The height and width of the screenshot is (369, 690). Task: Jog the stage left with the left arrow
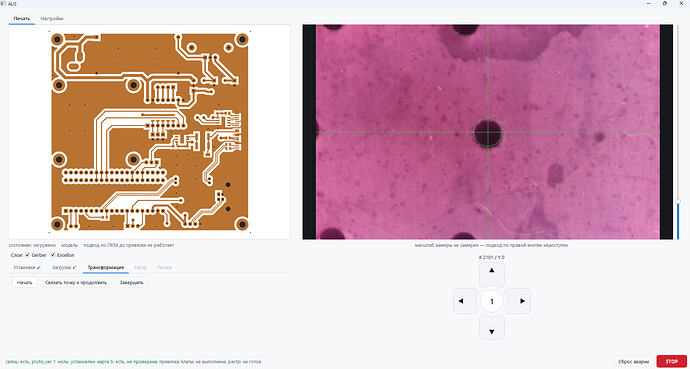[x=465, y=301]
